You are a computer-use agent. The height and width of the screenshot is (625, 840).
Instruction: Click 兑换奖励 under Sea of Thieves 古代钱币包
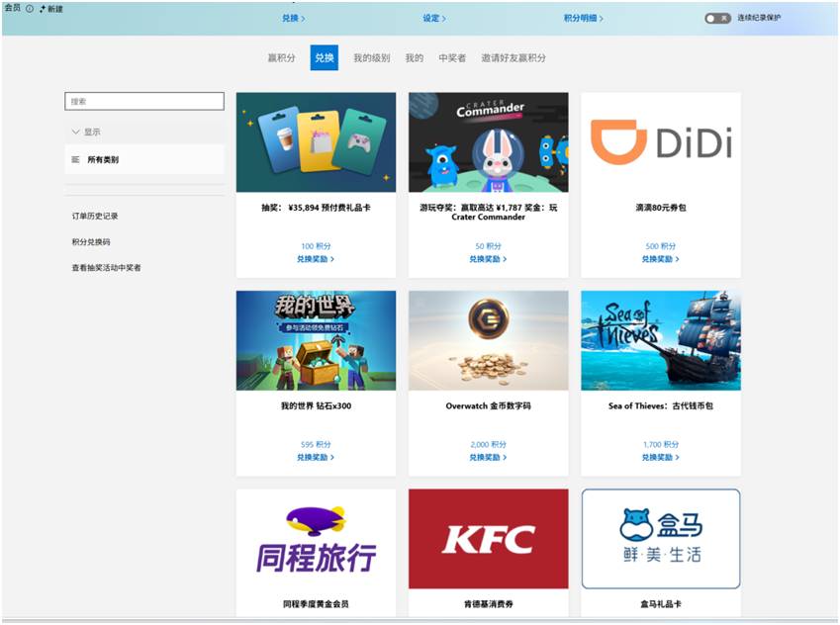point(661,457)
